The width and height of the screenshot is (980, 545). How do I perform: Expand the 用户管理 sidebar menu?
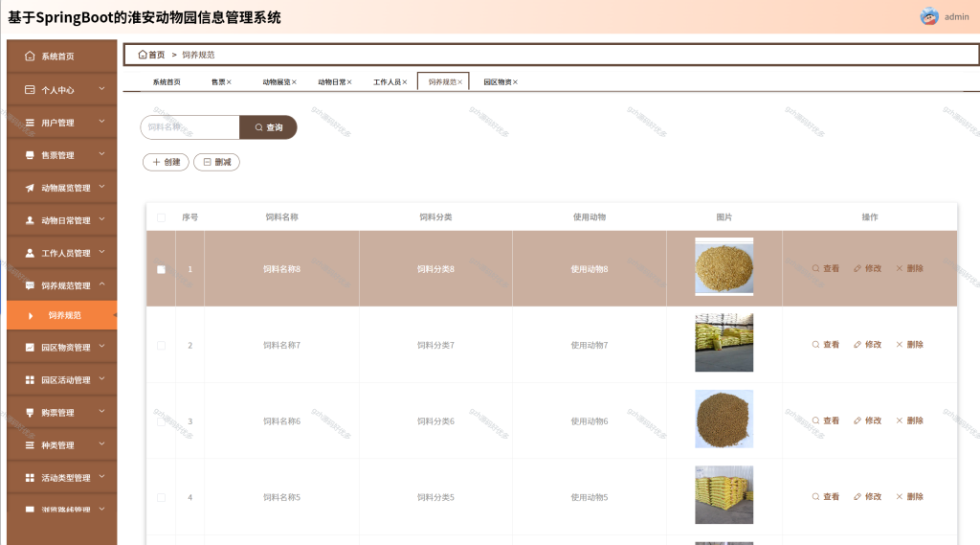62,123
